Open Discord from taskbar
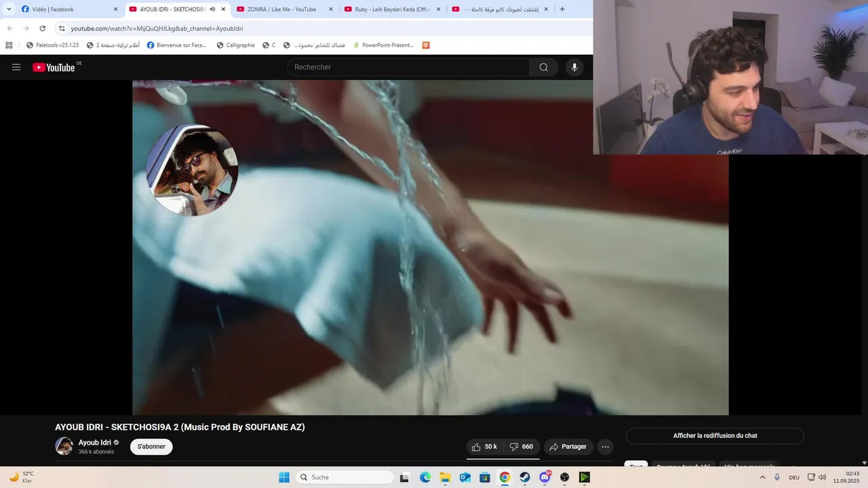The height and width of the screenshot is (488, 868). pyautogui.click(x=545, y=477)
